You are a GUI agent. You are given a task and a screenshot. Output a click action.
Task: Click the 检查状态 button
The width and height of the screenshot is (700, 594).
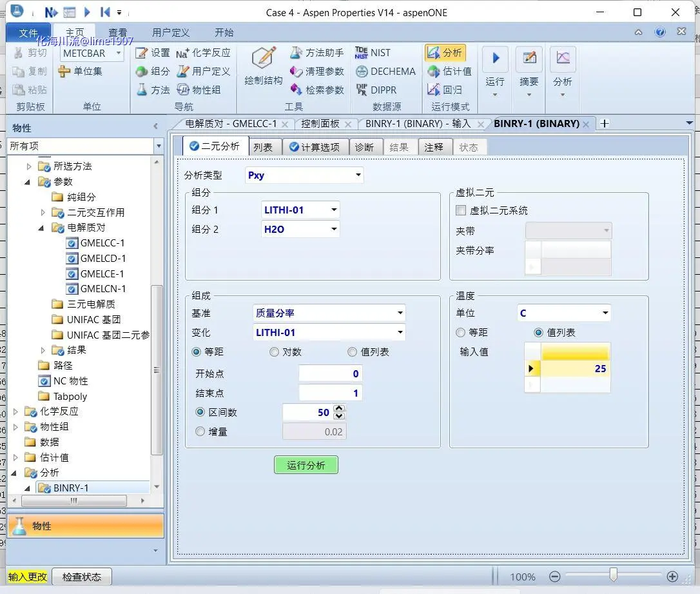(82, 577)
